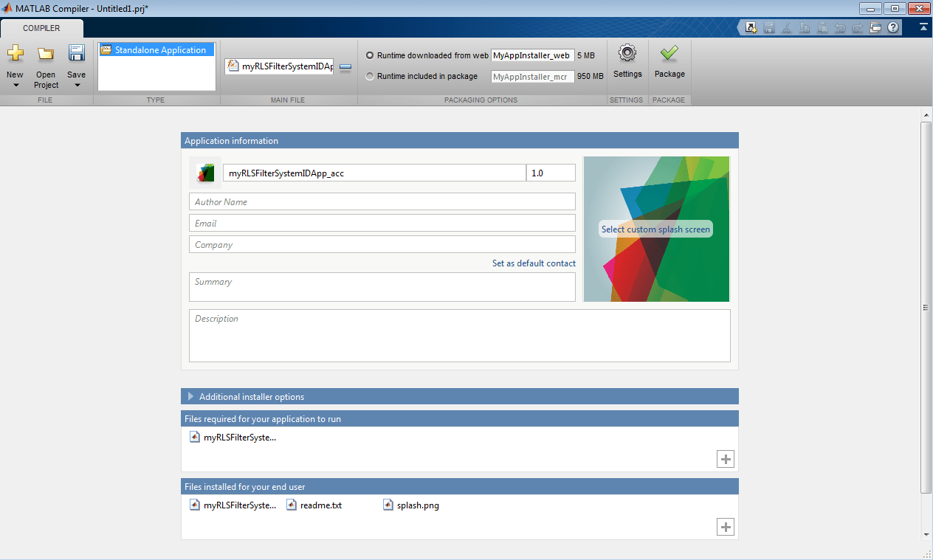Open an existing project with Open Project

[46, 66]
